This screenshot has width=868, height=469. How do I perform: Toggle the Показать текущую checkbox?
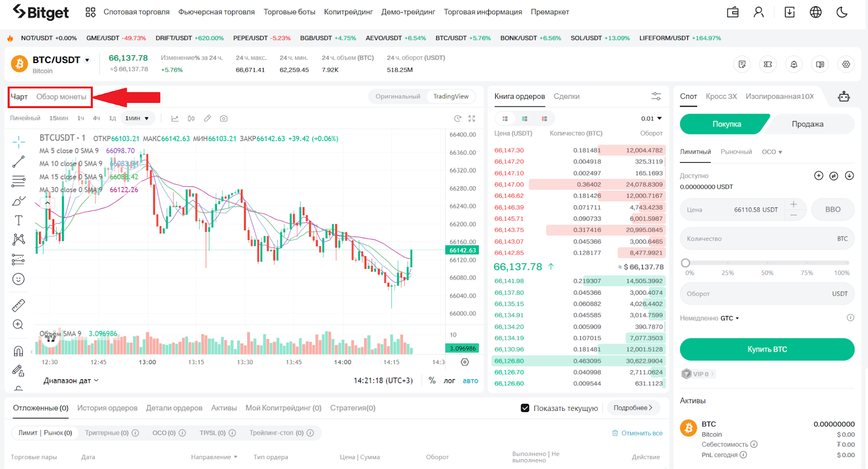[525, 408]
